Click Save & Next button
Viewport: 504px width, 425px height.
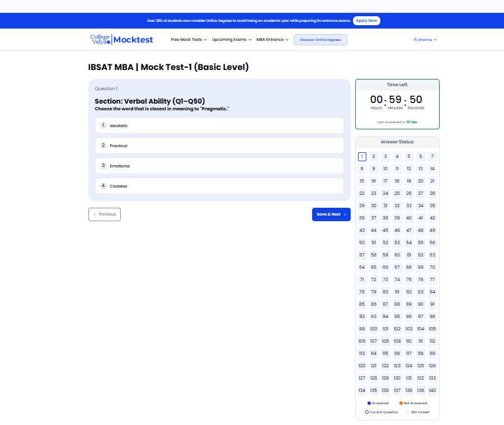point(331,214)
